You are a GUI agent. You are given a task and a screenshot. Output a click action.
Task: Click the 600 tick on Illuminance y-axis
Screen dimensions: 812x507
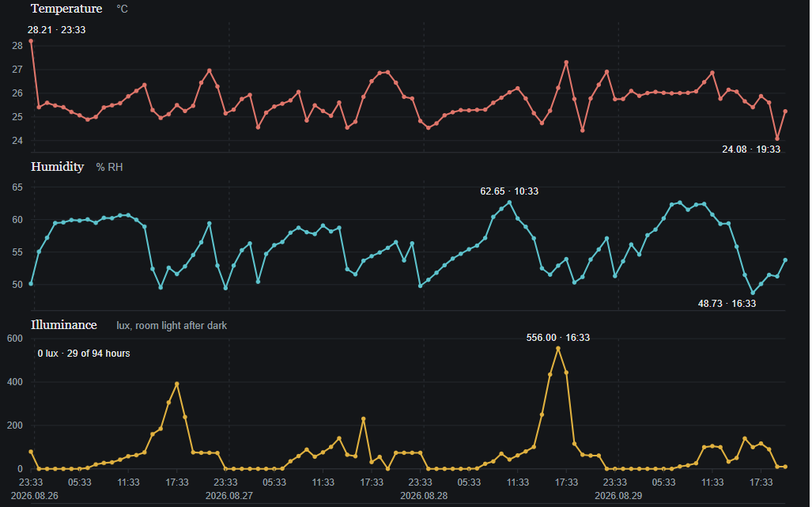[x=15, y=339]
